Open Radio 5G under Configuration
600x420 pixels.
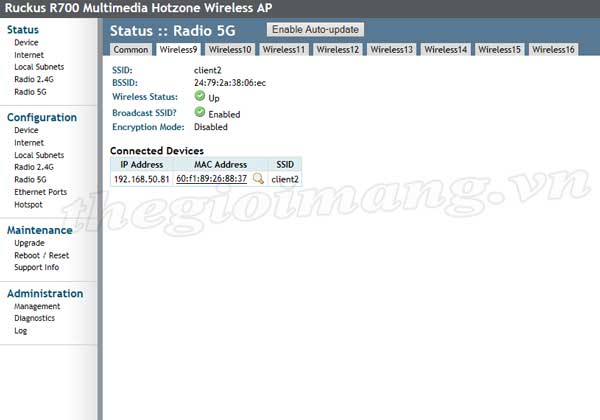[30, 179]
